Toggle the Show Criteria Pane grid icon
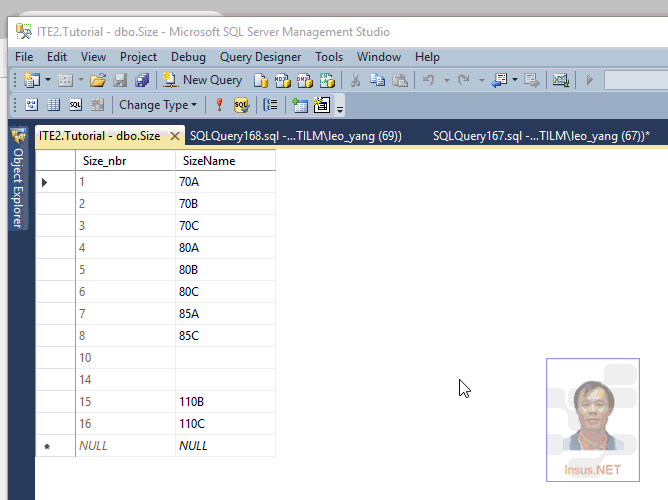This screenshot has width=668, height=500. click(54, 105)
